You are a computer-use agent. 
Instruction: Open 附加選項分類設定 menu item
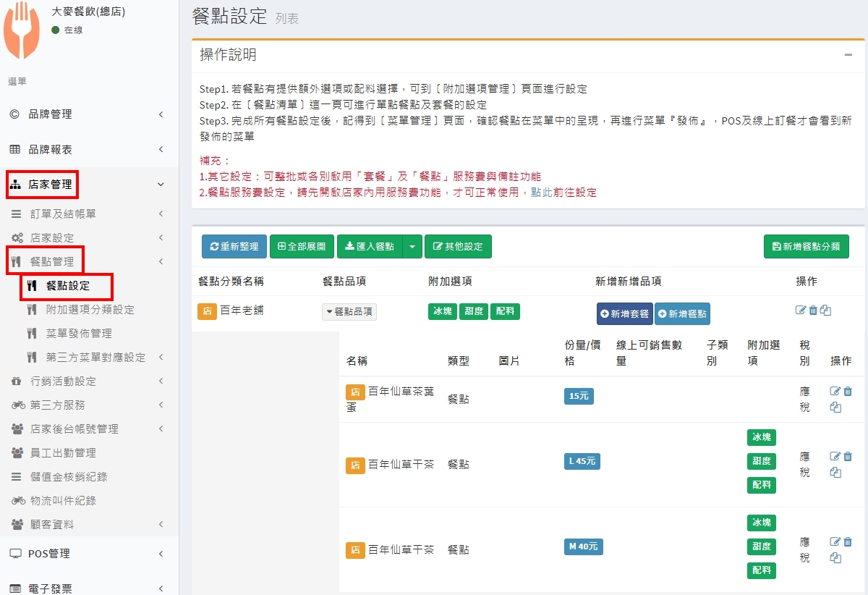90,310
